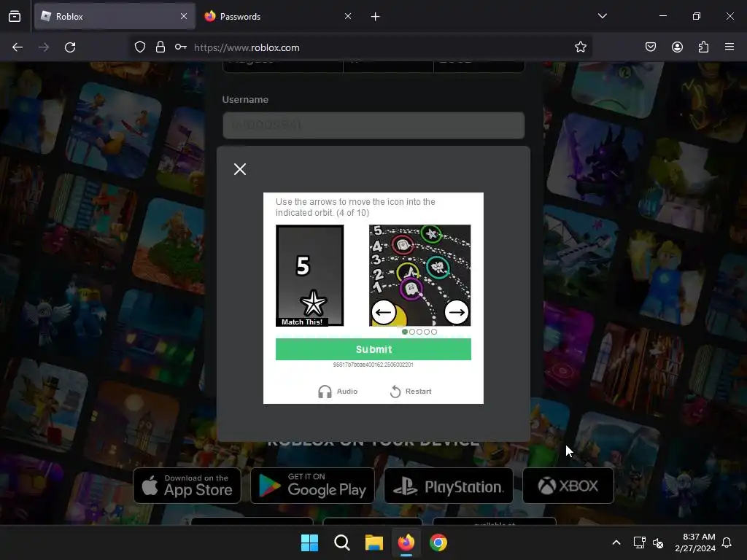747x560 pixels.
Task: Submit the captcha answer
Action: [x=373, y=349]
